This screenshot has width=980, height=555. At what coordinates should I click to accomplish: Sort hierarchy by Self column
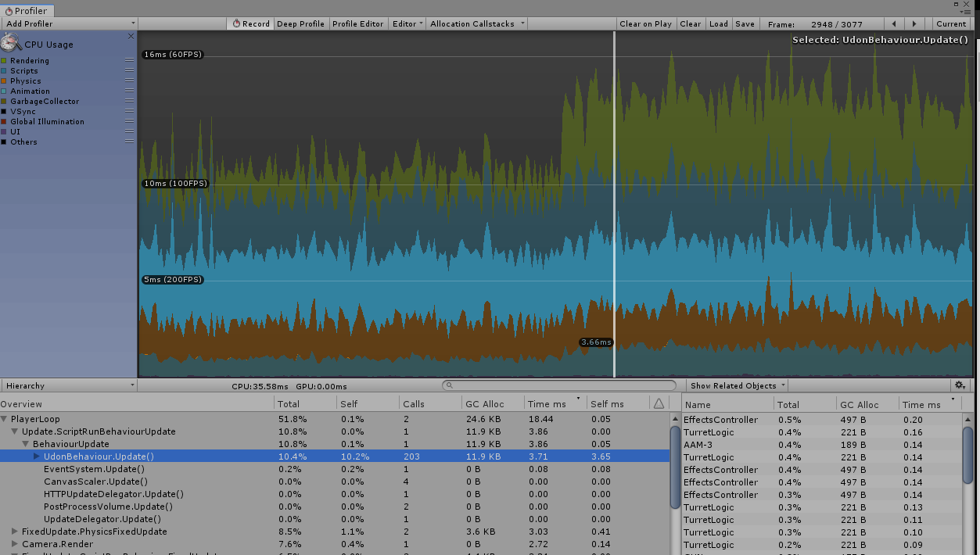click(x=368, y=403)
